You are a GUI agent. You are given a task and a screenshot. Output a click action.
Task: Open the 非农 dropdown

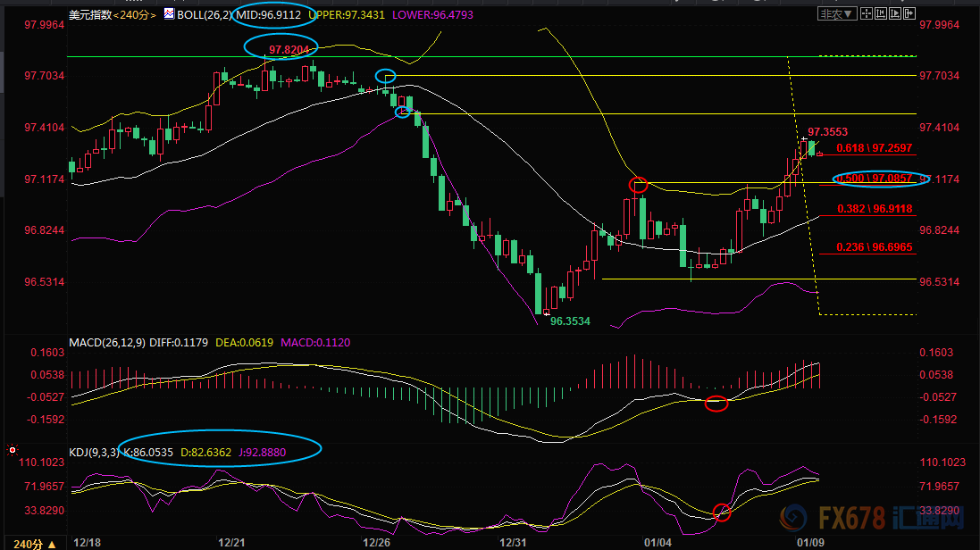pos(837,13)
